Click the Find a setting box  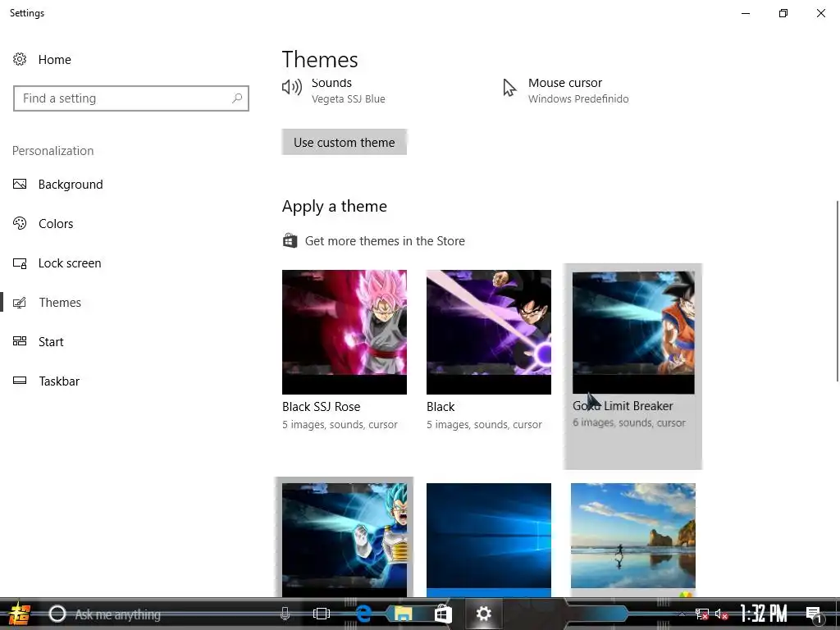[131, 98]
